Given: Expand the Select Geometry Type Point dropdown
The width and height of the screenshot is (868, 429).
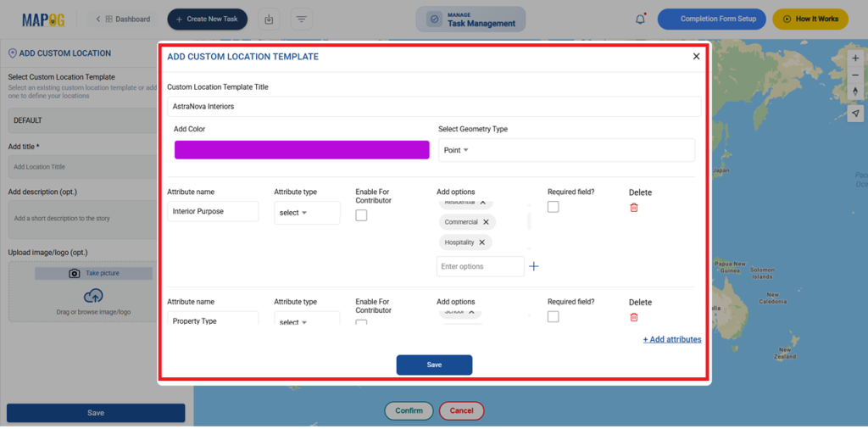Looking at the screenshot, I should (x=566, y=150).
